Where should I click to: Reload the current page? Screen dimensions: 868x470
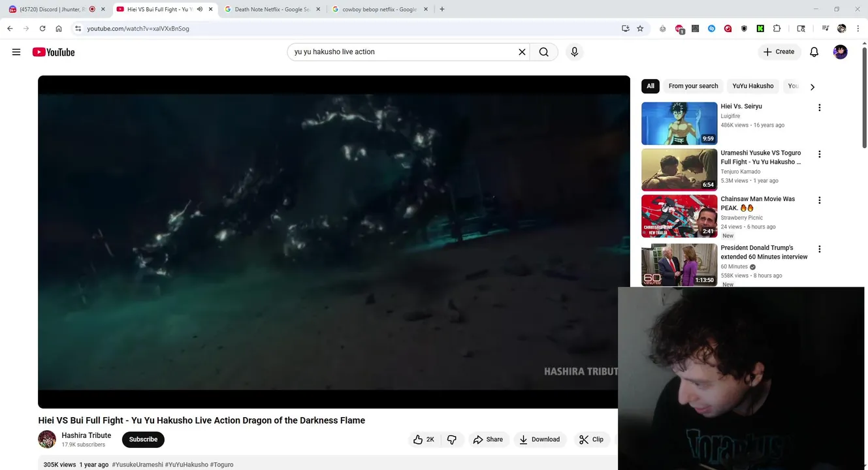pos(42,29)
